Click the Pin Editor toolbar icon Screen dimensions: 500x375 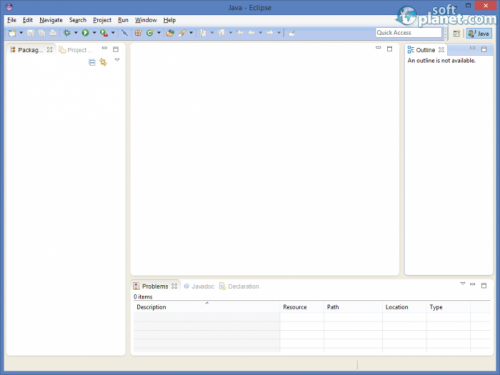[x=292, y=33]
